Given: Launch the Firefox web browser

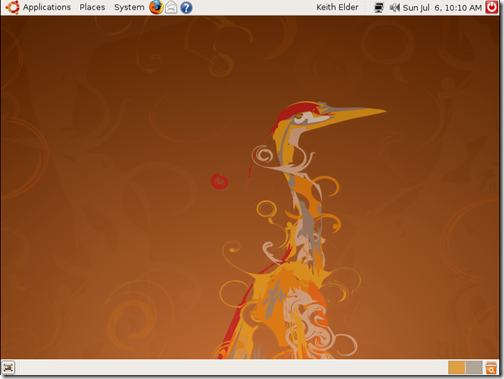Looking at the screenshot, I should [x=156, y=7].
